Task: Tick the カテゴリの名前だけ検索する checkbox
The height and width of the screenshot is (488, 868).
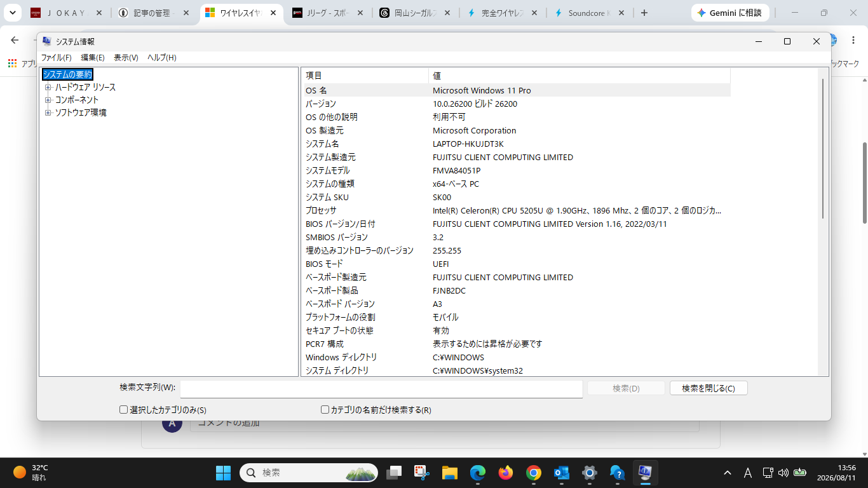Action: pos(325,410)
